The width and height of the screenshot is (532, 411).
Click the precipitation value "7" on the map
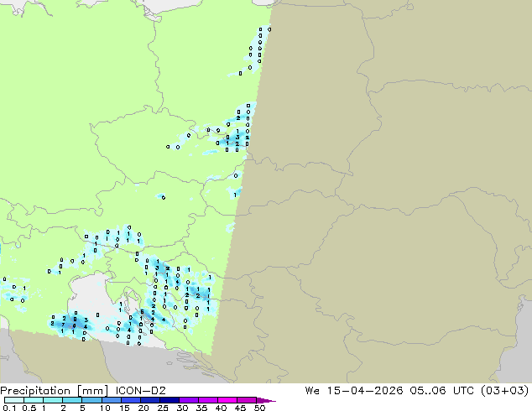click(63, 325)
